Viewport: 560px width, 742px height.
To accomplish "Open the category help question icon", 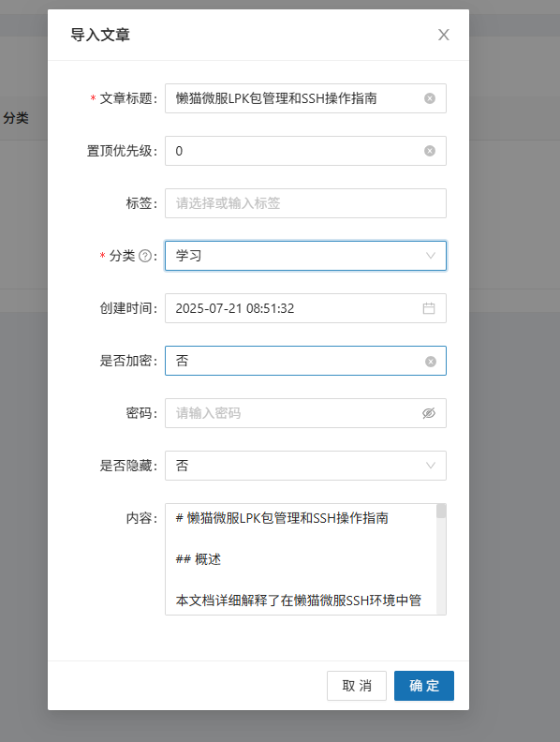I will pyautogui.click(x=146, y=256).
